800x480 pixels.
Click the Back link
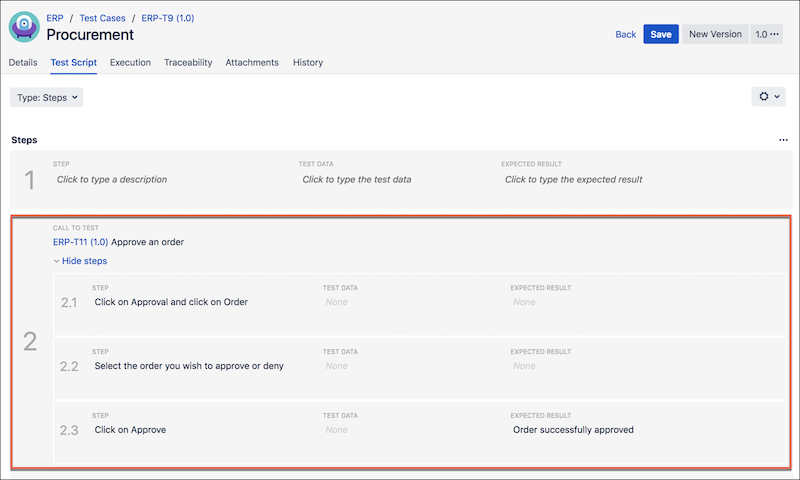tap(625, 34)
